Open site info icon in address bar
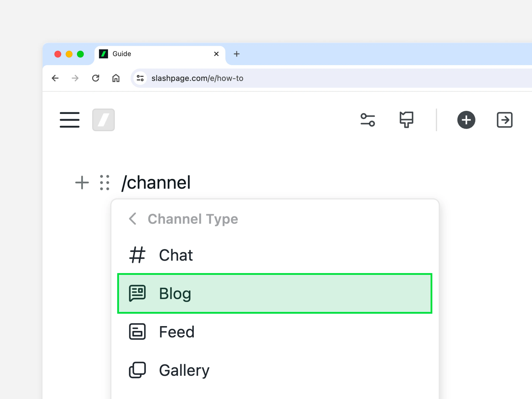 click(140, 78)
